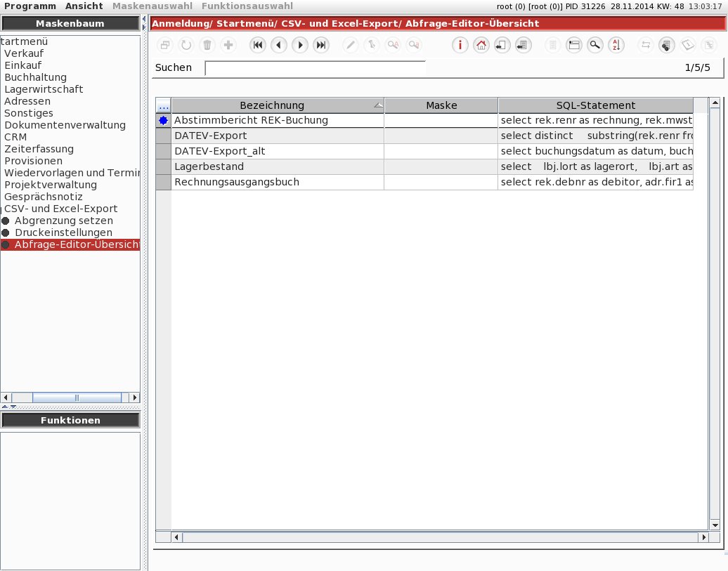The height and width of the screenshot is (571, 728).
Task: Select row header of DATEV-Export
Action: [164, 136]
